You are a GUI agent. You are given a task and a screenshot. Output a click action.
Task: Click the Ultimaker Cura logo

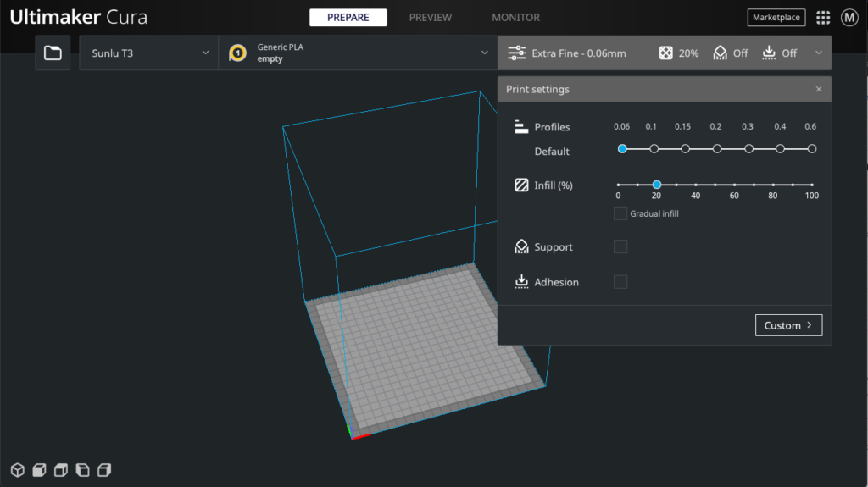coord(79,17)
